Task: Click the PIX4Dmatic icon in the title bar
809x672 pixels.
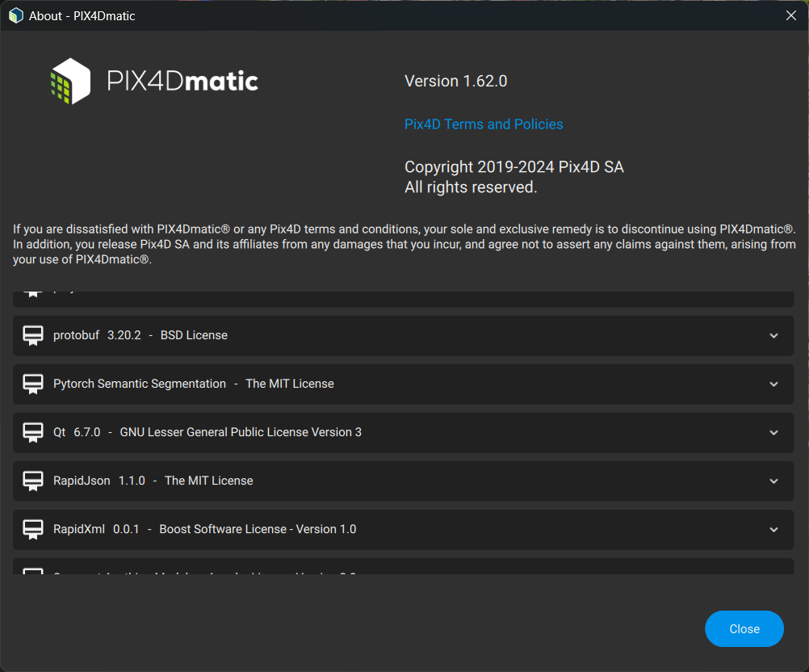Action: point(15,15)
